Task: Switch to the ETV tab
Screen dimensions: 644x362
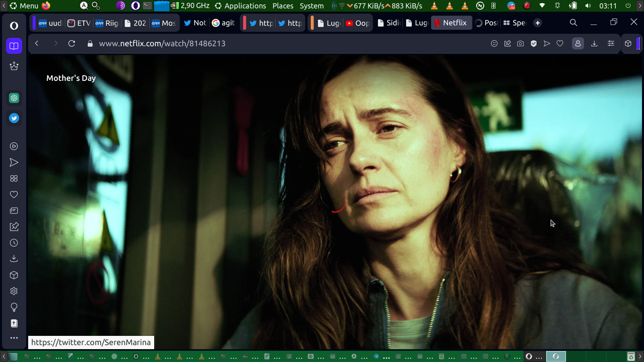Action: pos(79,23)
